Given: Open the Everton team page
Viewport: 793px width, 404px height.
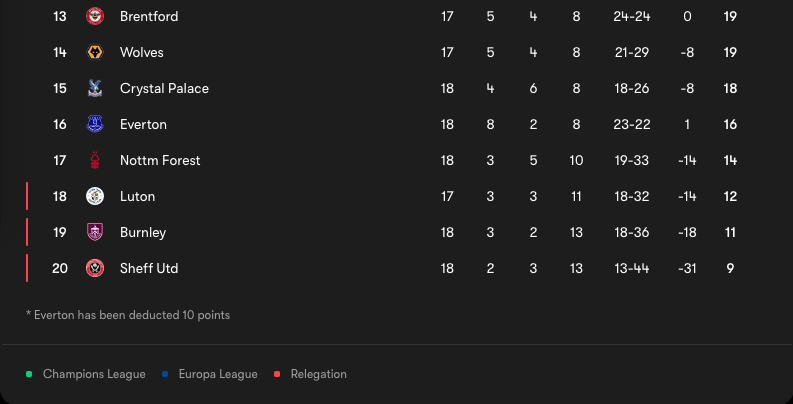Looking at the screenshot, I should 143,124.
